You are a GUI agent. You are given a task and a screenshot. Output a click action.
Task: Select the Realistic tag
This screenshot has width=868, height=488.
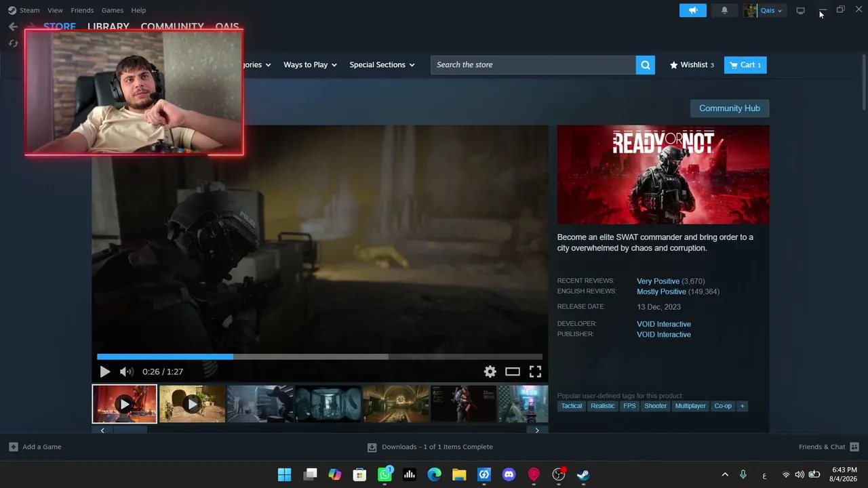(x=602, y=406)
